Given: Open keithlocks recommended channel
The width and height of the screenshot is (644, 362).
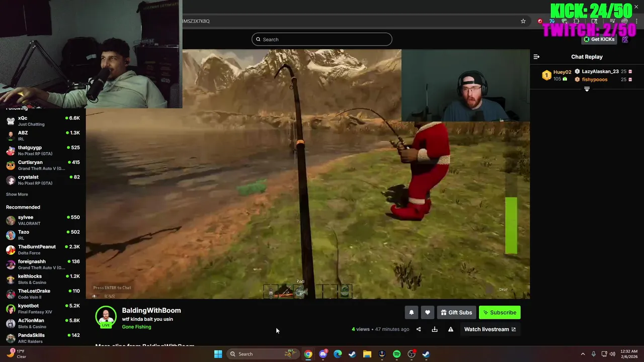Looking at the screenshot, I should [43, 279].
